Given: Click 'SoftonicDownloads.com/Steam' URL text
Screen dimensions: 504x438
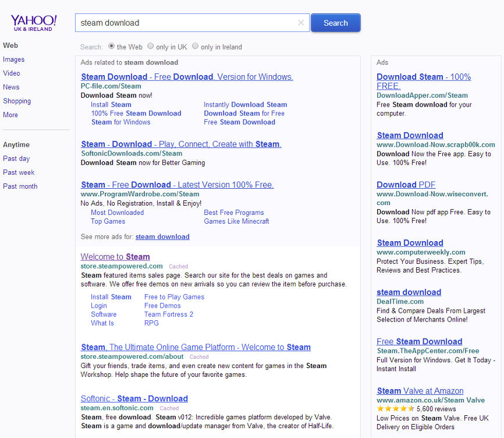Looking at the screenshot, I should pos(132,153).
